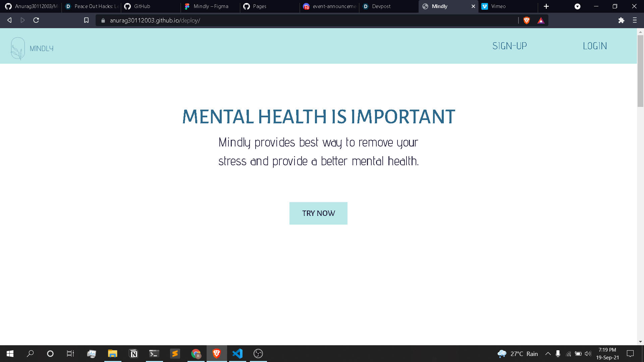Switch to the Mindly – Figma tab

coord(211,6)
